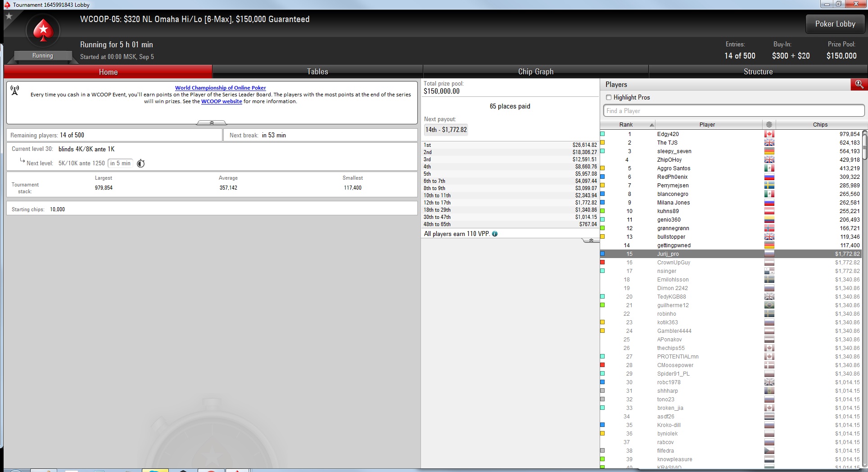Screen dimensions: 868x472
Task: Sort by the Chips column header
Action: [x=820, y=124]
